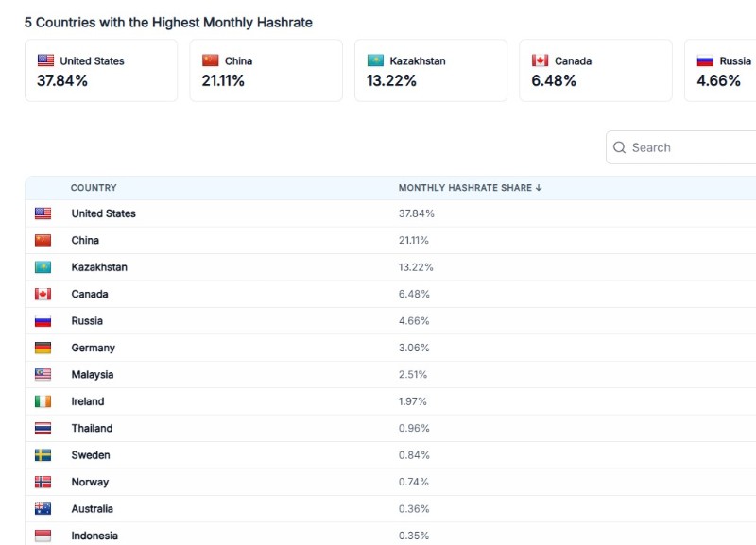Image resolution: width=756 pixels, height=545 pixels.
Task: Click the United States name in the top card
Action: tap(92, 60)
